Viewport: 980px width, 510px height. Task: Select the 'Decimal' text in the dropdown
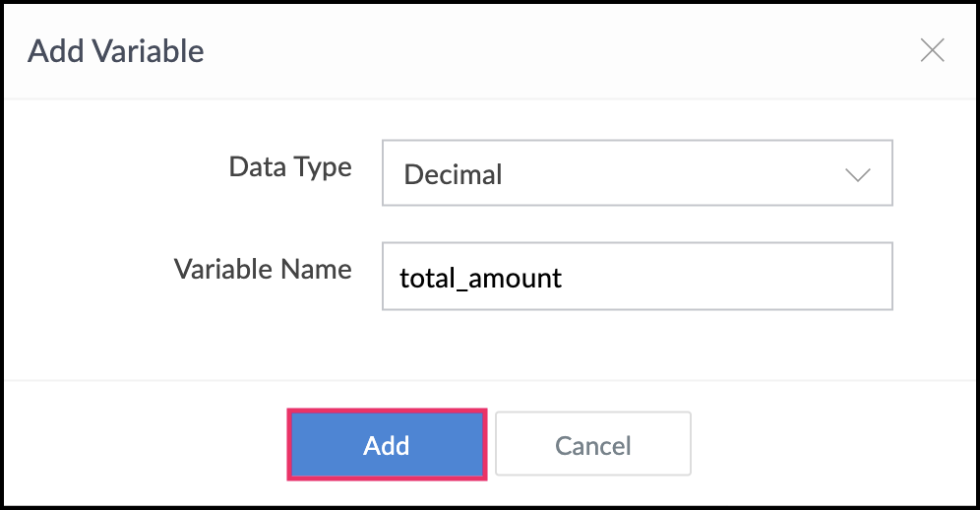pyautogui.click(x=453, y=174)
